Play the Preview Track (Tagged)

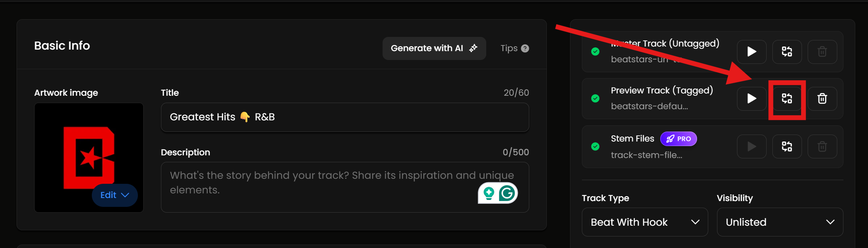coord(752,99)
